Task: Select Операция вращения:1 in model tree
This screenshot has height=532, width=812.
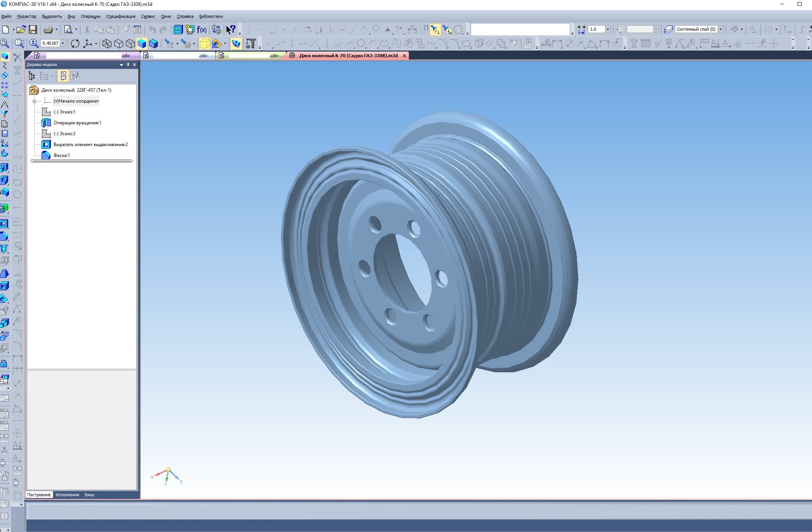Action: point(77,123)
